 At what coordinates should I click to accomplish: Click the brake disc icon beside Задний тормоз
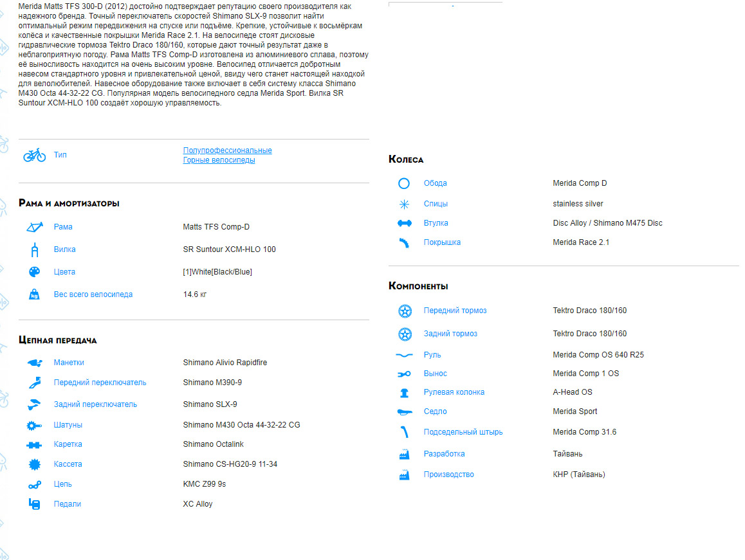405,334
